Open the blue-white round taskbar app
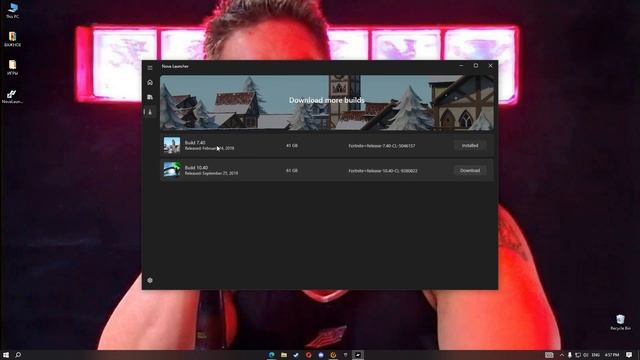This screenshot has width=640, height=360. (321, 355)
